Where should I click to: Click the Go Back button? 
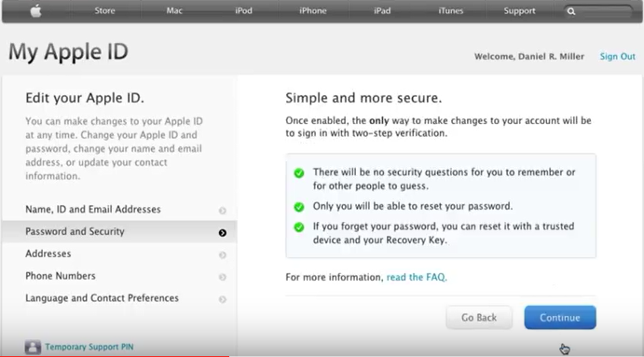[479, 317]
